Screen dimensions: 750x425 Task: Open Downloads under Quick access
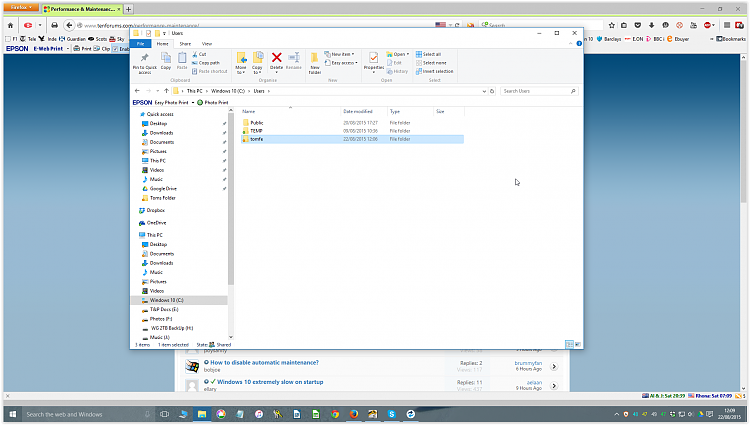pos(158,133)
